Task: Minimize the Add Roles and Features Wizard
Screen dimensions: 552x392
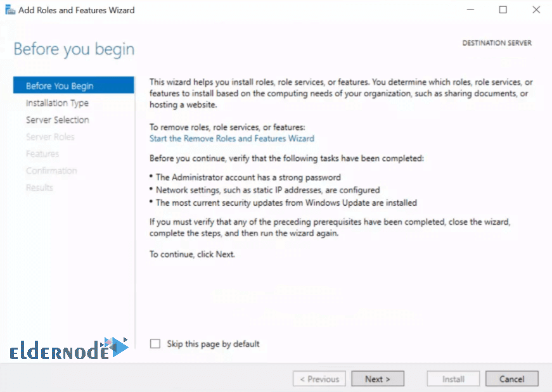Action: pos(470,10)
